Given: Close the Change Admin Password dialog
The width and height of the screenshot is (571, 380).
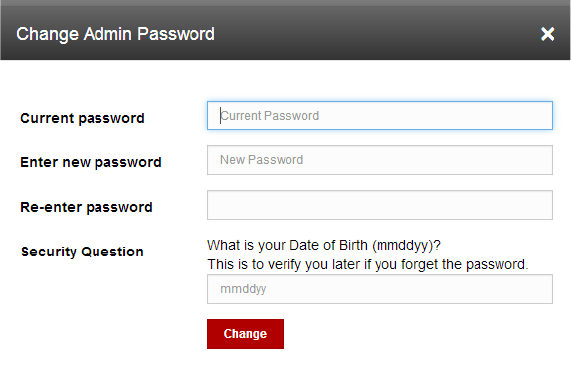Looking at the screenshot, I should (x=547, y=34).
